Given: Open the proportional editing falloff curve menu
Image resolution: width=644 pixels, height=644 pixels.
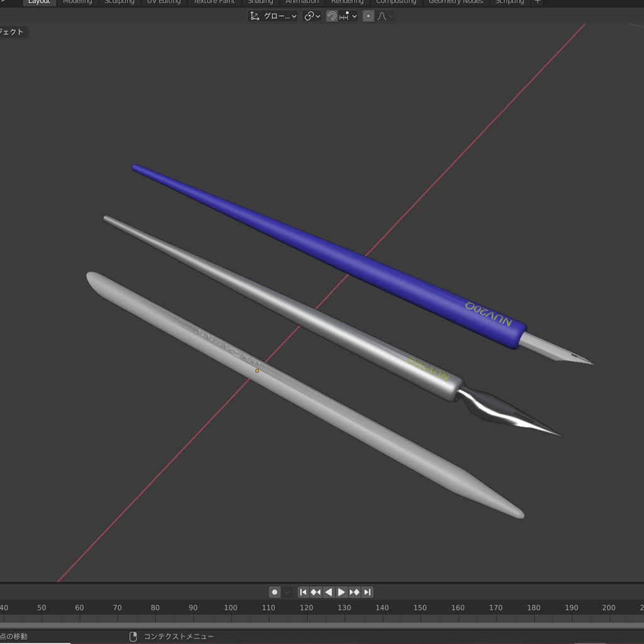Looking at the screenshot, I should (385, 16).
